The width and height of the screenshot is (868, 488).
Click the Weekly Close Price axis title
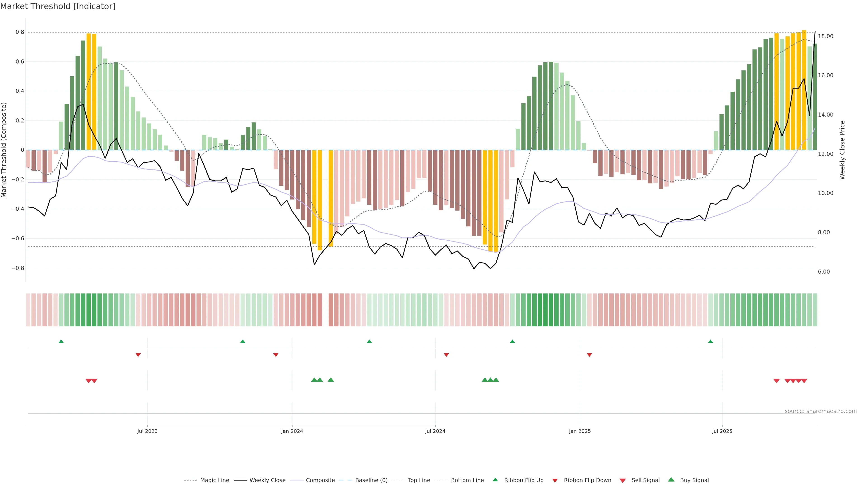(x=842, y=150)
